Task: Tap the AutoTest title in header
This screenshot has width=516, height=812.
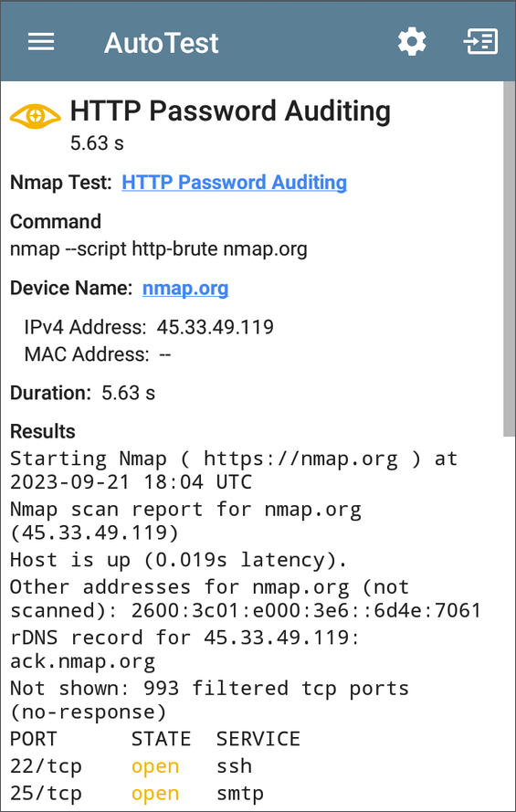Action: click(x=161, y=42)
